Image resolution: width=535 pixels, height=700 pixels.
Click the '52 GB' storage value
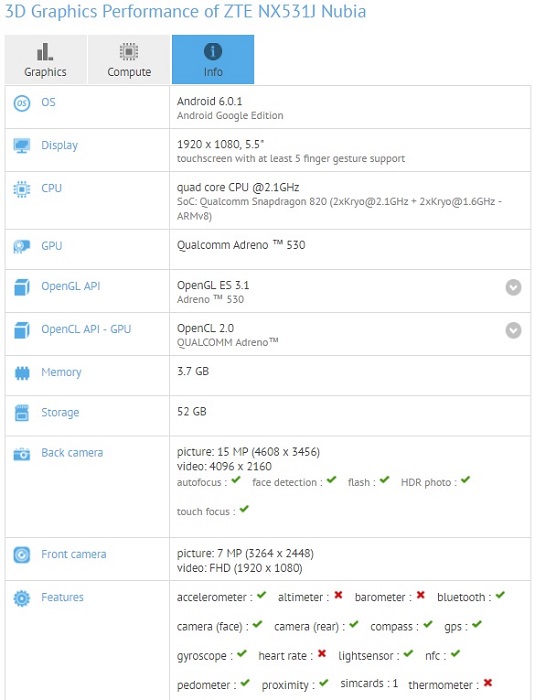click(x=192, y=412)
